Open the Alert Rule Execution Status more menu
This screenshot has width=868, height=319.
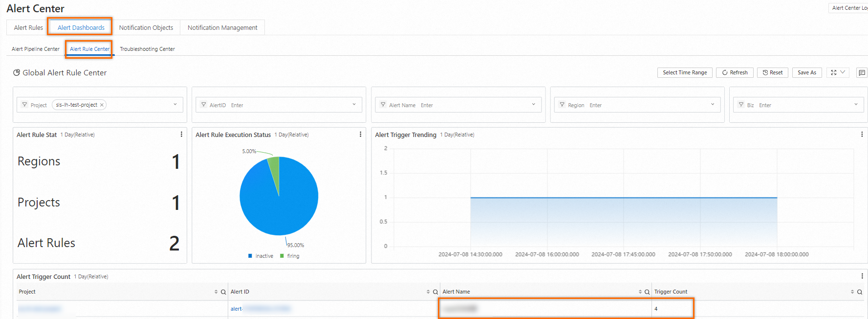click(x=361, y=134)
